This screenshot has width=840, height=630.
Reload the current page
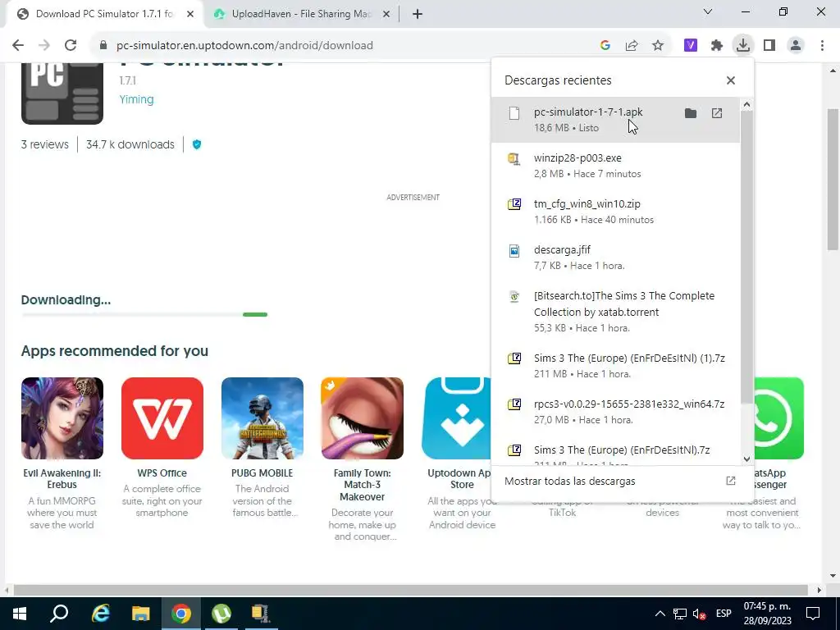pyautogui.click(x=71, y=46)
